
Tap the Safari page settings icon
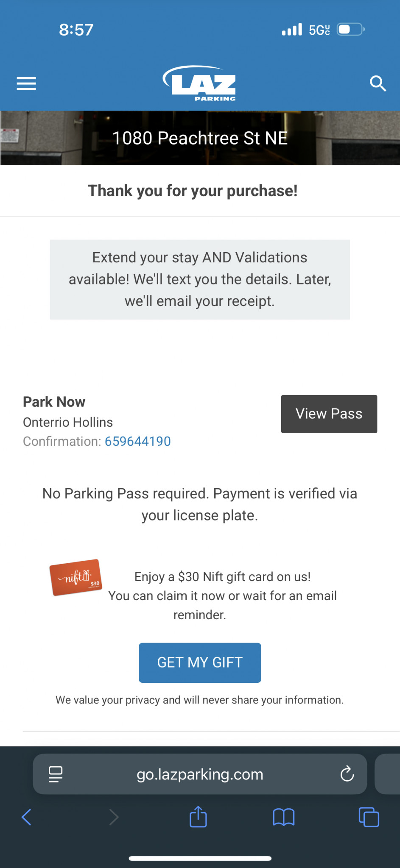click(x=56, y=774)
